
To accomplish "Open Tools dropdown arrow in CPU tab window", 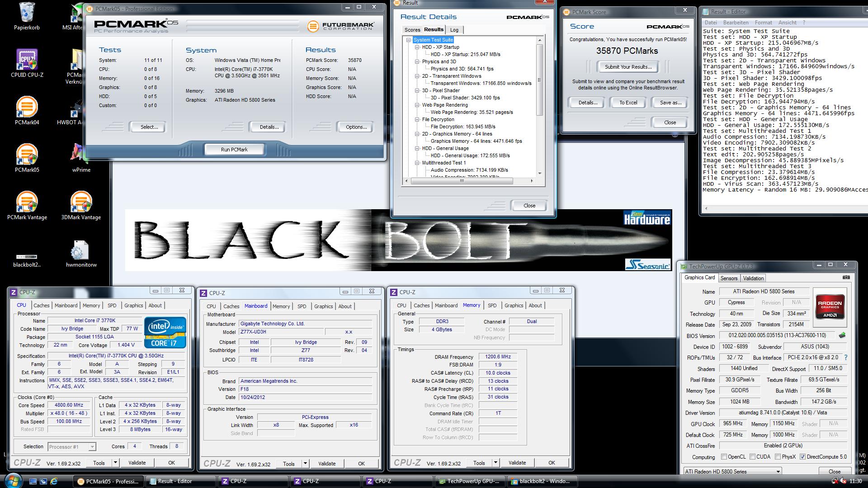I will pos(115,463).
